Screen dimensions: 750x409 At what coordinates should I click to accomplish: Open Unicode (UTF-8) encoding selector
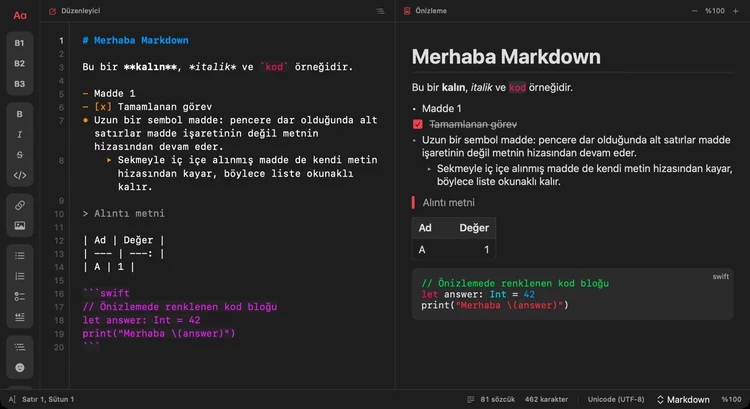[616, 399]
